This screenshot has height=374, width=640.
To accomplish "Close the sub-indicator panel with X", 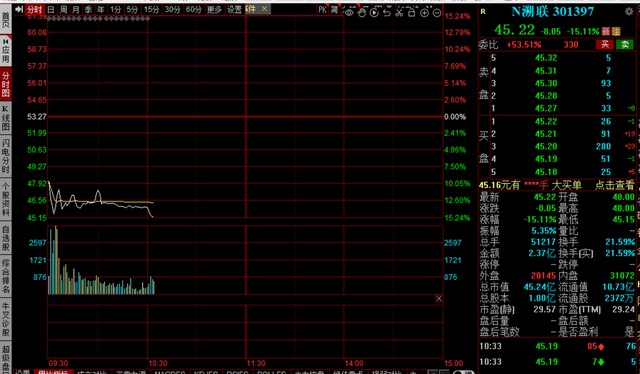I will pos(439,298).
